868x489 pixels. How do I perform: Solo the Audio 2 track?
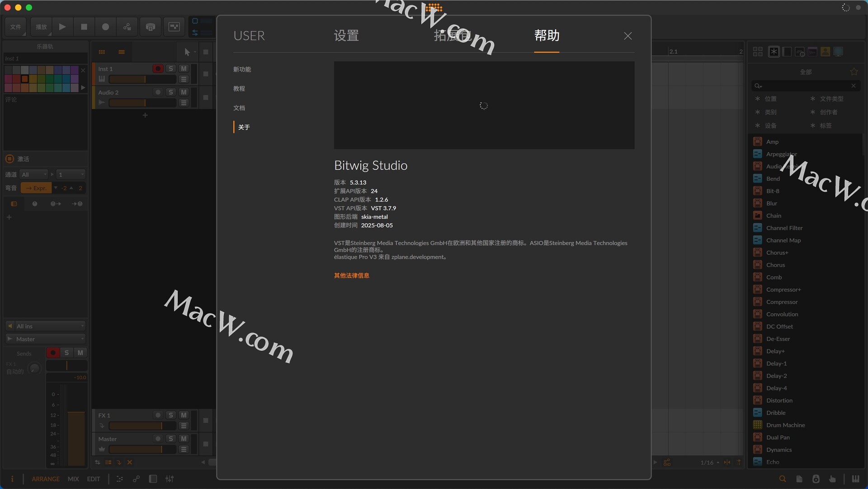click(x=170, y=92)
